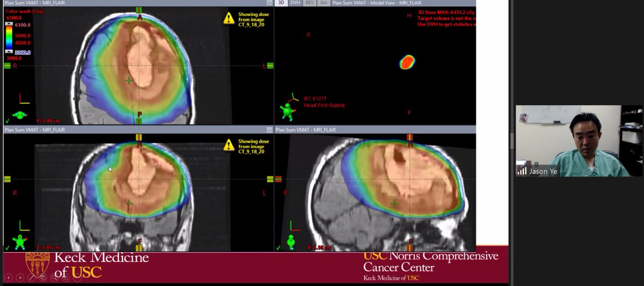Image resolution: width=644 pixels, height=286 pixels.
Task: Click the coronal view left plane handle
Action: coord(7,179)
